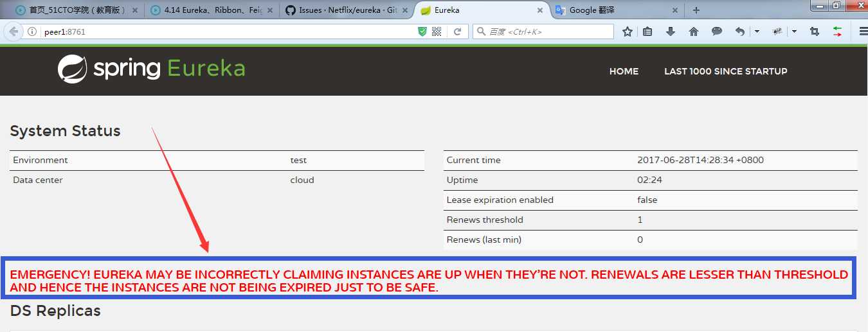Switch to the 51CTO学院 tab

[78, 10]
